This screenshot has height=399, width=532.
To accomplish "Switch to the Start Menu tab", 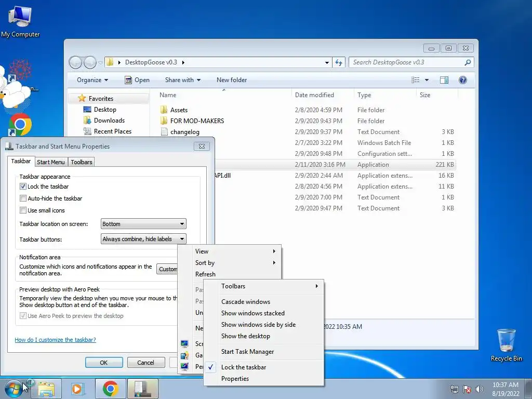I will point(50,162).
